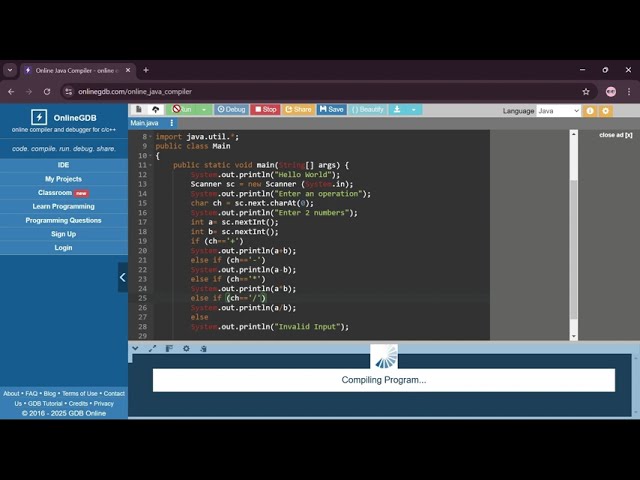The image size is (640, 480).
Task: Bookmark this page with the star
Action: [x=586, y=92]
